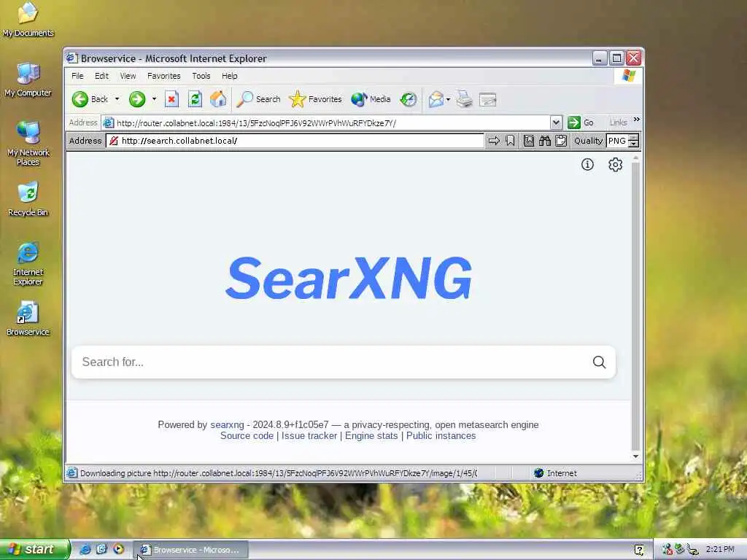Viewport: 747px width, 560px height.
Task: Open the Tools menu
Action: [x=201, y=76]
